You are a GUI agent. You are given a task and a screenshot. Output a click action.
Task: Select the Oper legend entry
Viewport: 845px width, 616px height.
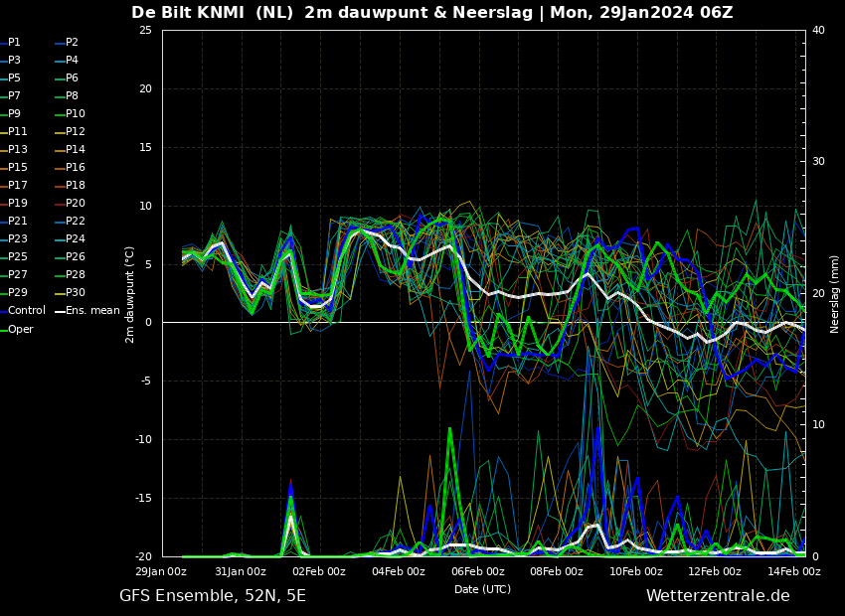point(17,329)
